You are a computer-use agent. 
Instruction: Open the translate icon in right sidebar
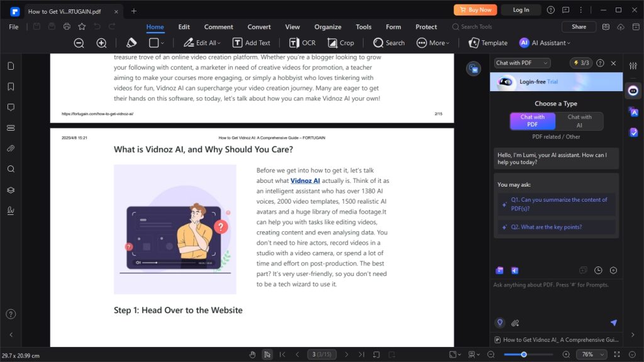click(633, 112)
